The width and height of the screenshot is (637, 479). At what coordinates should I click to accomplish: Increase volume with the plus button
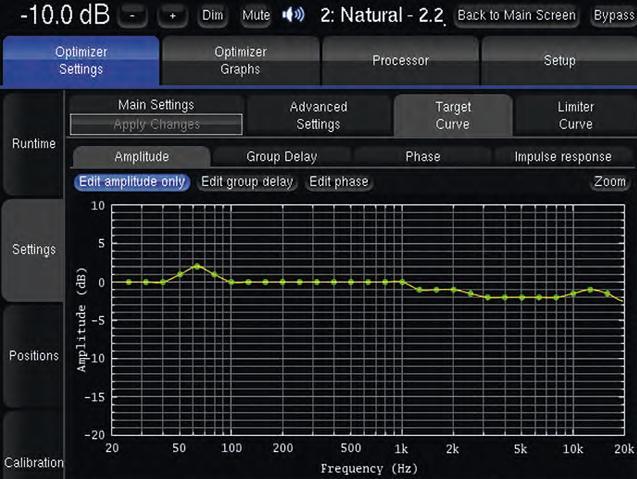coord(173,16)
